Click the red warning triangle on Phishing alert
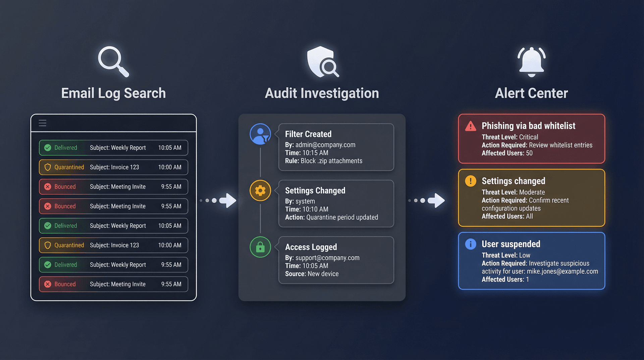The width and height of the screenshot is (644, 360). pos(471,127)
